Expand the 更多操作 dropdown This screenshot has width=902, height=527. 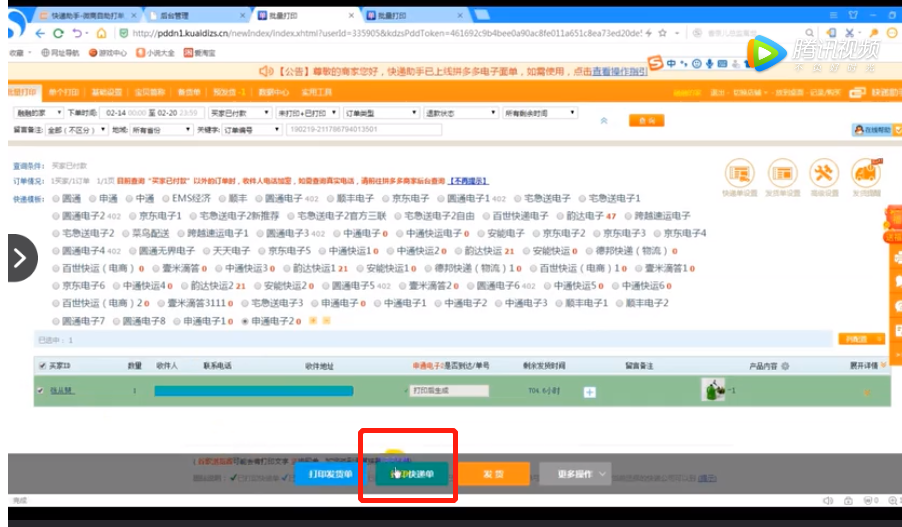click(x=576, y=474)
